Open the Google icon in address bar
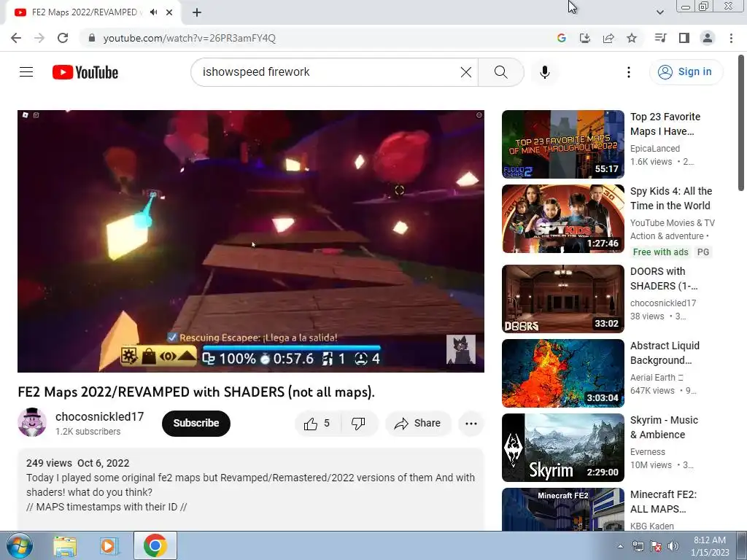The image size is (747, 560). [562, 38]
